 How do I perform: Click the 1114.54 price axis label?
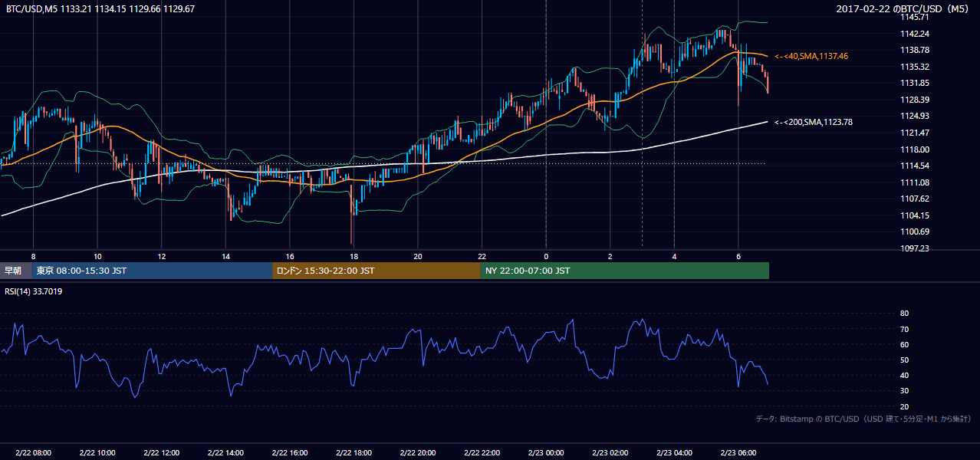(x=916, y=166)
